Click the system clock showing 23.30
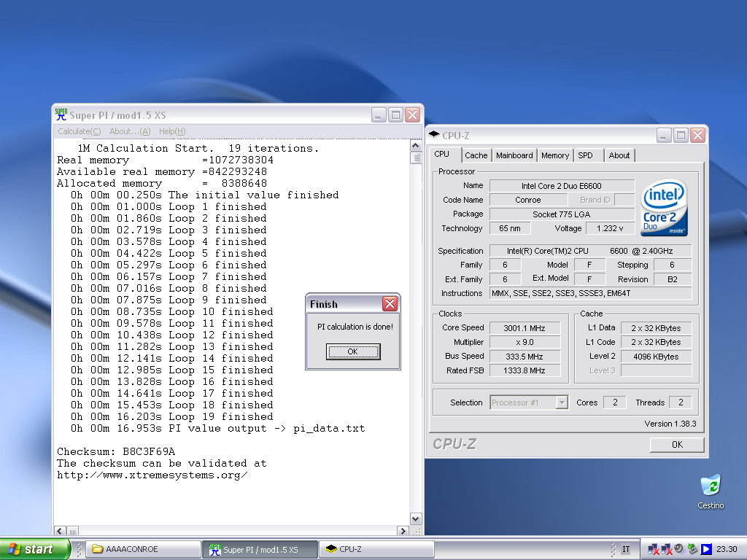 point(727,549)
